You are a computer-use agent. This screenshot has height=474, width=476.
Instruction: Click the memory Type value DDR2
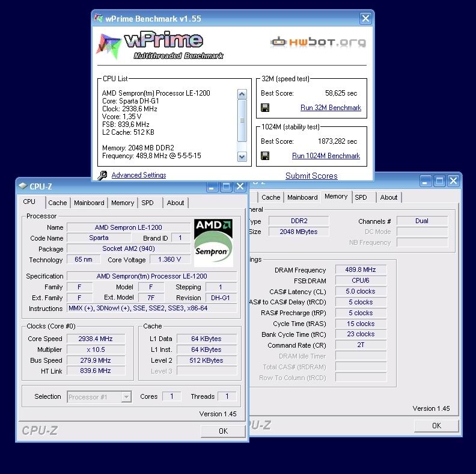(299, 221)
